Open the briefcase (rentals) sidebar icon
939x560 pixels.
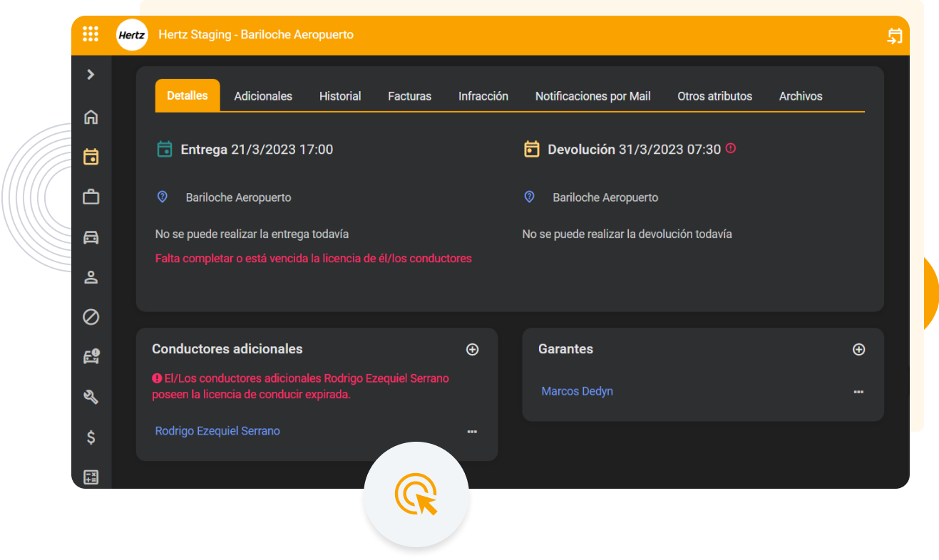91,197
